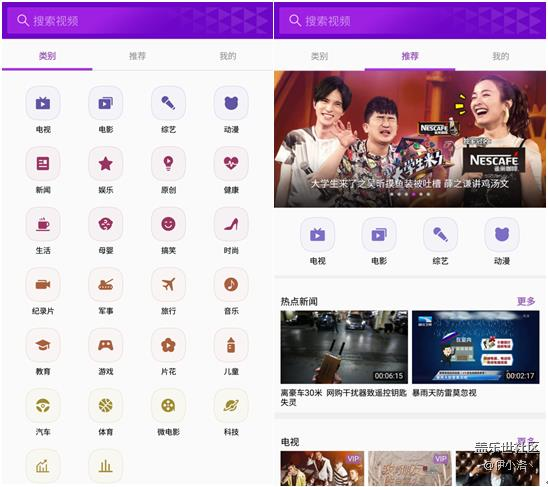Open 电影 category on left 类别 screen
This screenshot has height=487, width=548.
[106, 103]
